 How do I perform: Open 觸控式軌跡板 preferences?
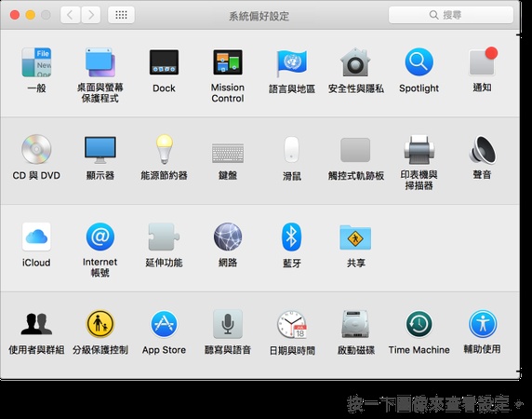(355, 150)
